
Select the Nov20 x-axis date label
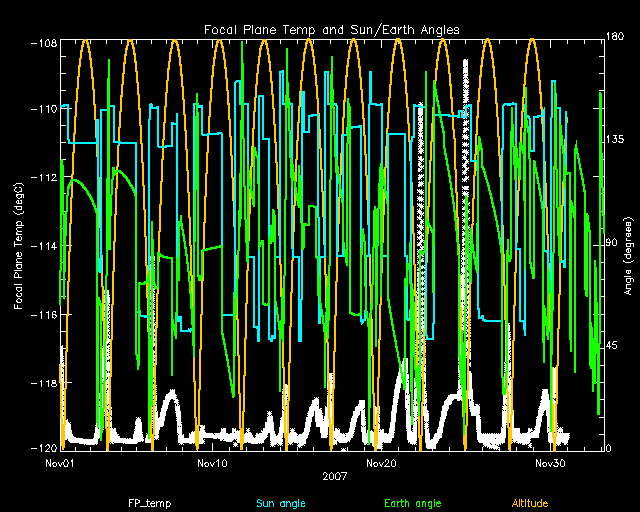[381, 463]
